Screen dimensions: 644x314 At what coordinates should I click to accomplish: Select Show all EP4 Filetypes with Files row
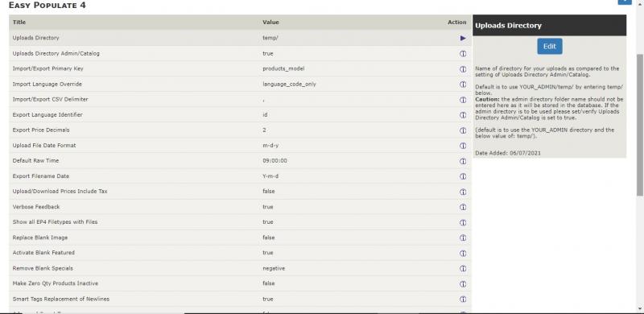pos(240,222)
